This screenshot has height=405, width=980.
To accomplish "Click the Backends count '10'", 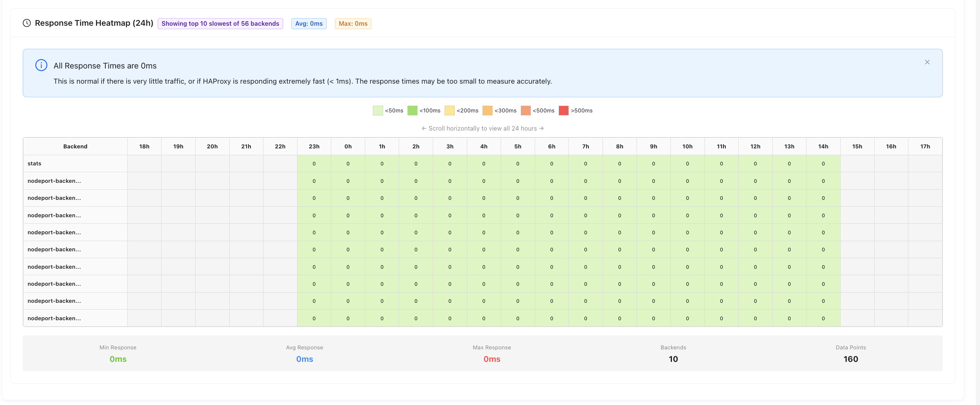I will tap(673, 359).
